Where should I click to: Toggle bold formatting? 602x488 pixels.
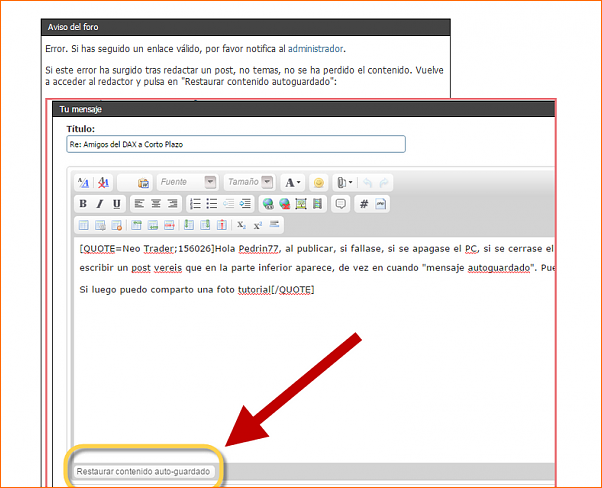click(x=83, y=203)
